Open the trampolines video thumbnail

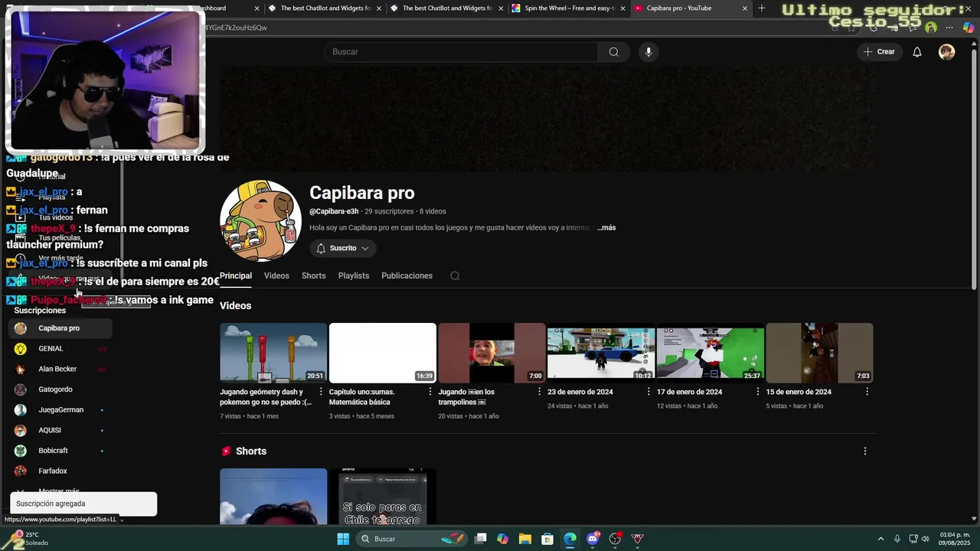tap(492, 353)
